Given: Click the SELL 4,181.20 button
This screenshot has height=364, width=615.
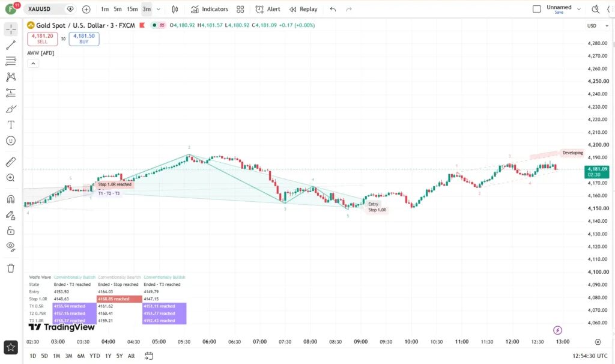Looking at the screenshot, I should 43,38.
